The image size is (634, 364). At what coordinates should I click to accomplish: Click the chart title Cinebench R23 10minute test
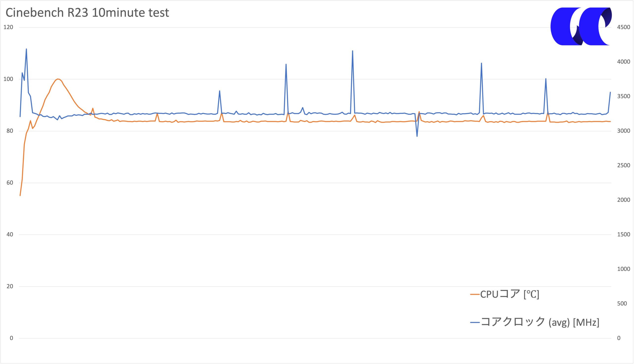click(x=87, y=13)
